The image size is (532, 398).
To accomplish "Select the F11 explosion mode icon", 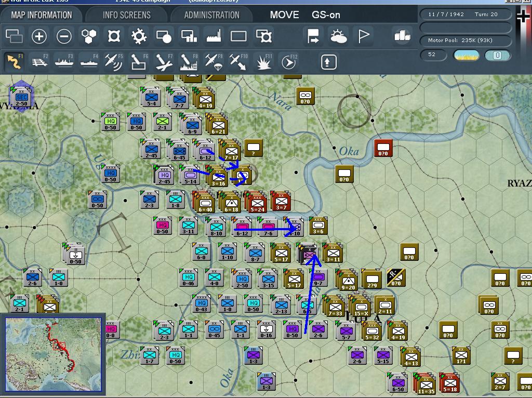I will (x=263, y=62).
